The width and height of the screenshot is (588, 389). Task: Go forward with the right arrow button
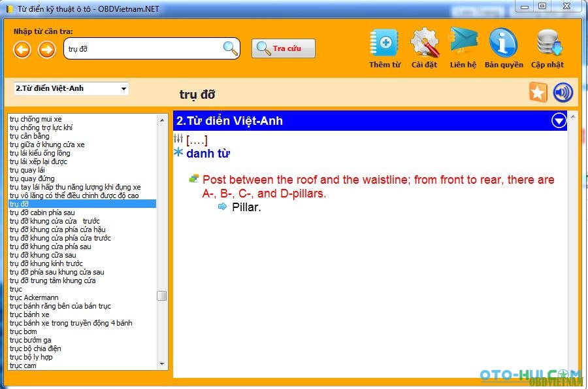[x=47, y=50]
